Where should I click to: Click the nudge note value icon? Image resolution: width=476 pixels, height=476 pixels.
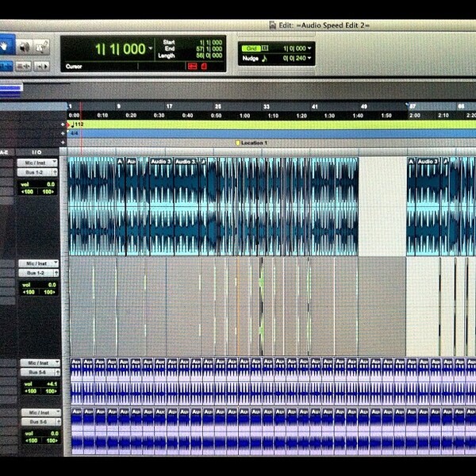[264, 59]
